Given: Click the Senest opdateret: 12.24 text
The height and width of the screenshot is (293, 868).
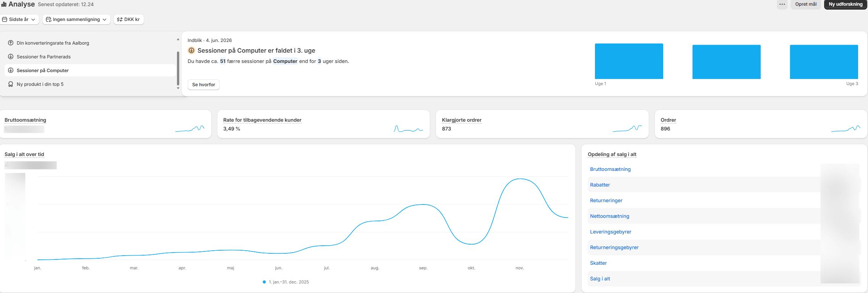Looking at the screenshot, I should (x=66, y=5).
